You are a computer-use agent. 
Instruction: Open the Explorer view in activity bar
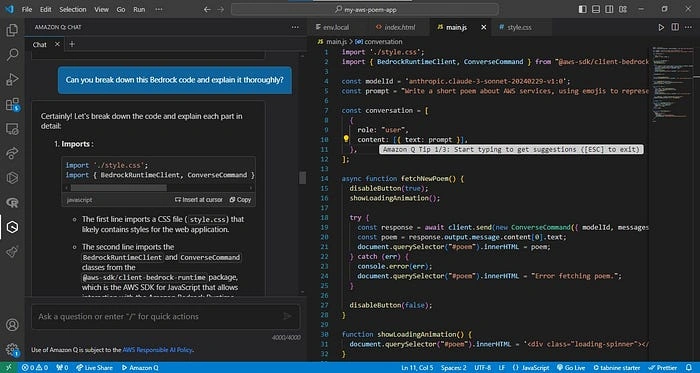coord(12,30)
